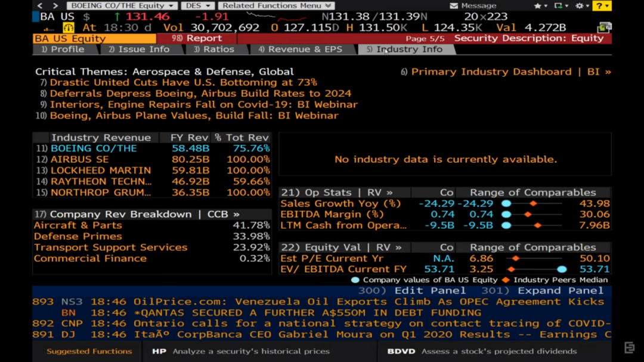The width and height of the screenshot is (644, 362).
Task: Click 301) Expand Panel
Action: point(542,291)
